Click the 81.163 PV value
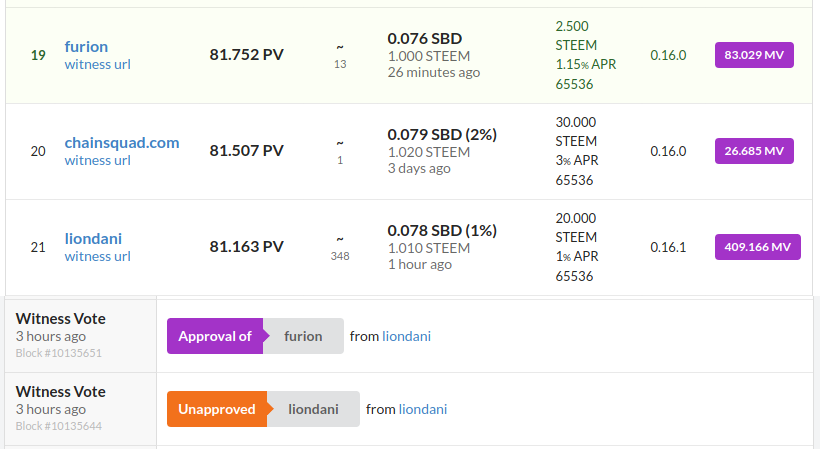This screenshot has width=820, height=449. click(246, 247)
